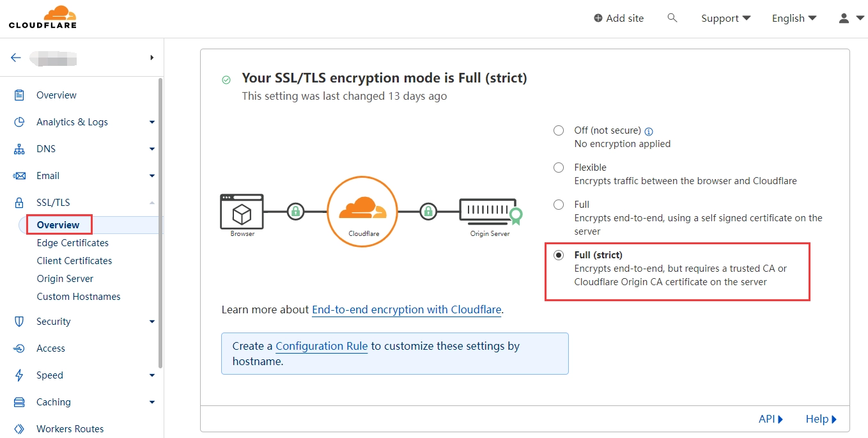
Task: Enable Flexible encryption mode
Action: [x=558, y=167]
